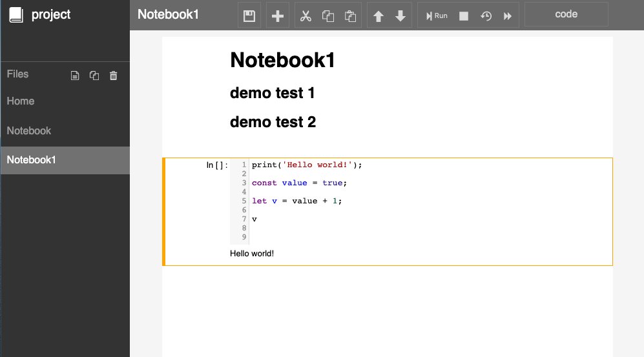Create a new file in Files panel
This screenshot has height=357, width=644.
tap(75, 76)
